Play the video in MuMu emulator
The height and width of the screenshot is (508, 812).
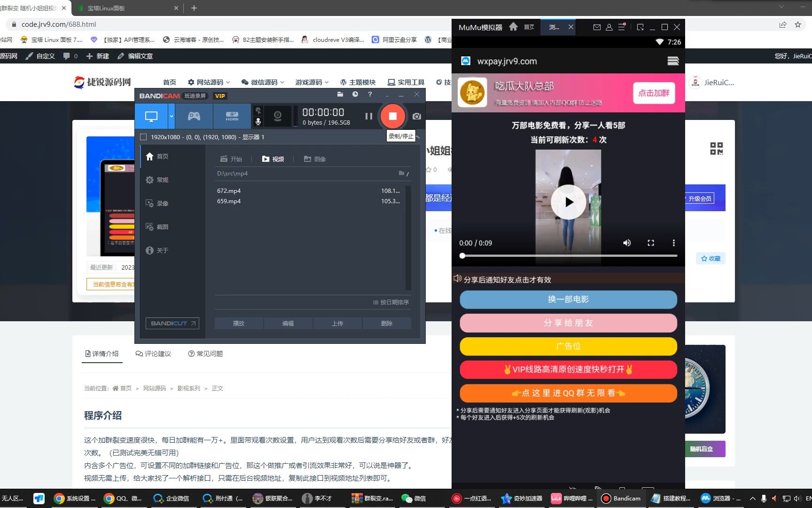coord(569,202)
